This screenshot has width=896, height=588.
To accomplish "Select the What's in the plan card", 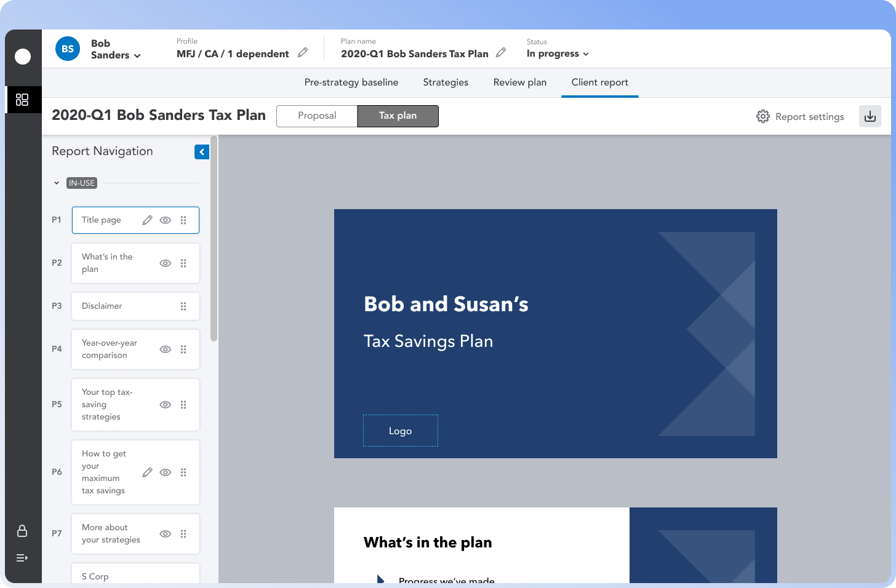I will pyautogui.click(x=135, y=263).
